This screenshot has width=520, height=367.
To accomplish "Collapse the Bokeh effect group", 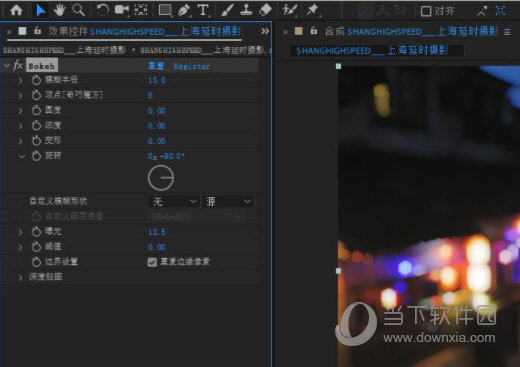I will 7,66.
